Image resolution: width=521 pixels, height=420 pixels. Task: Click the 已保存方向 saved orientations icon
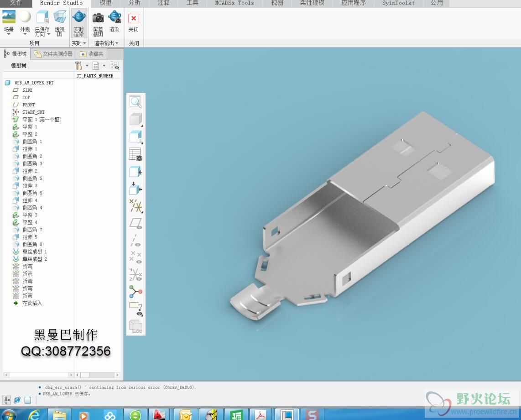point(42,16)
